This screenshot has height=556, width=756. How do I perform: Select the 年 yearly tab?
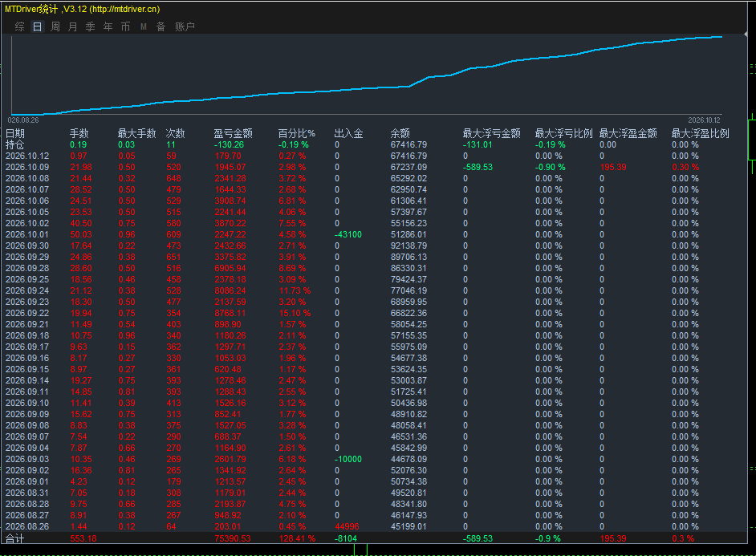click(108, 26)
